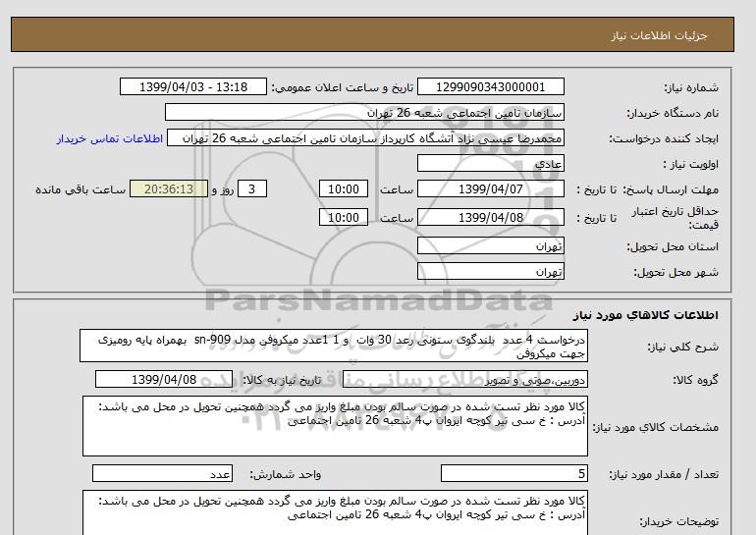756x535 pixels.
Task: Click the unit of measure field عدد
Action: pyautogui.click(x=162, y=474)
